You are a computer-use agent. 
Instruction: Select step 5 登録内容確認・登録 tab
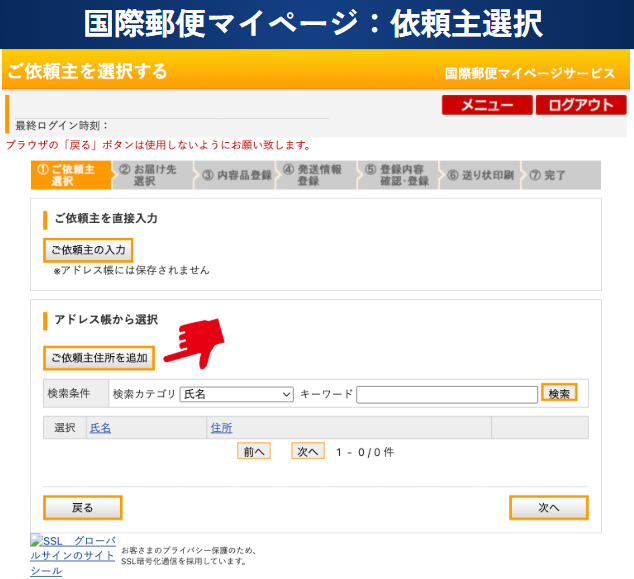tap(399, 175)
